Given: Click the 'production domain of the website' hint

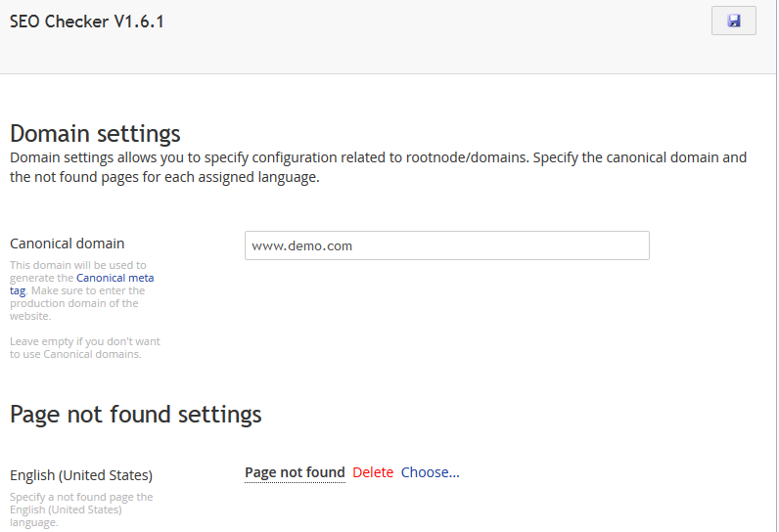Looking at the screenshot, I should click(74, 310).
